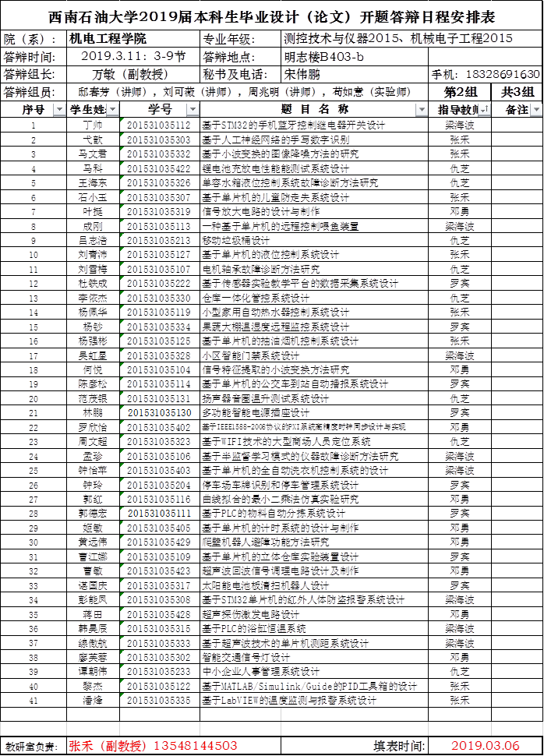Open the 序号 column filter dropdown
The image size is (544, 756).
(x=59, y=111)
